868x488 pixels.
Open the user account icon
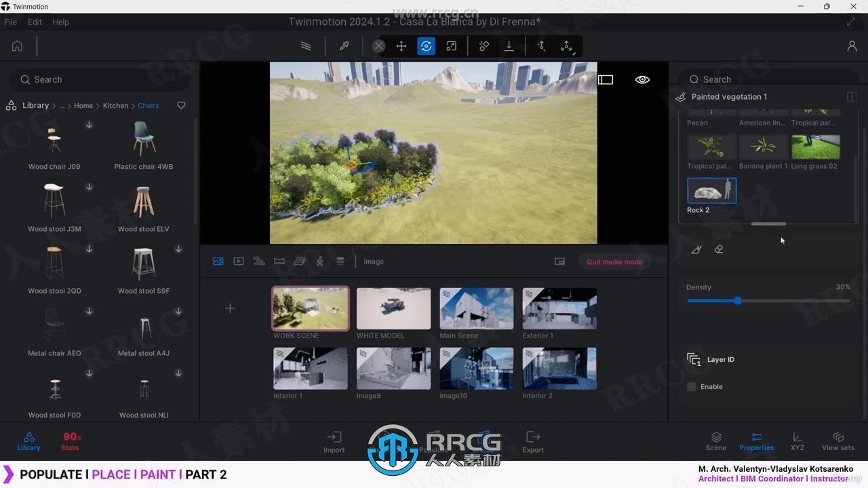coord(852,46)
